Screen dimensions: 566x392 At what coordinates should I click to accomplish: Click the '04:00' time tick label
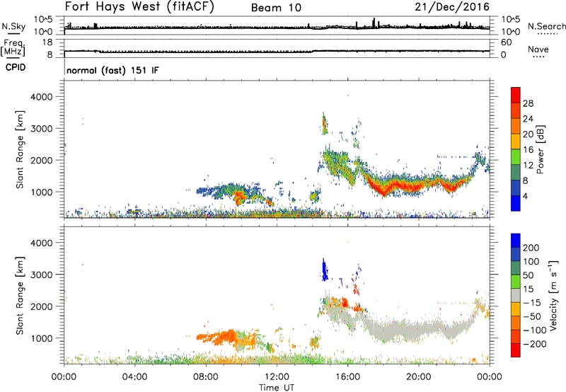click(x=135, y=377)
